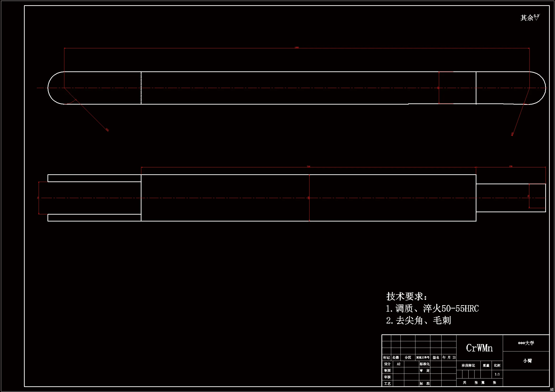
Task: Click the 标准化 cell in title block
Action: (x=424, y=364)
